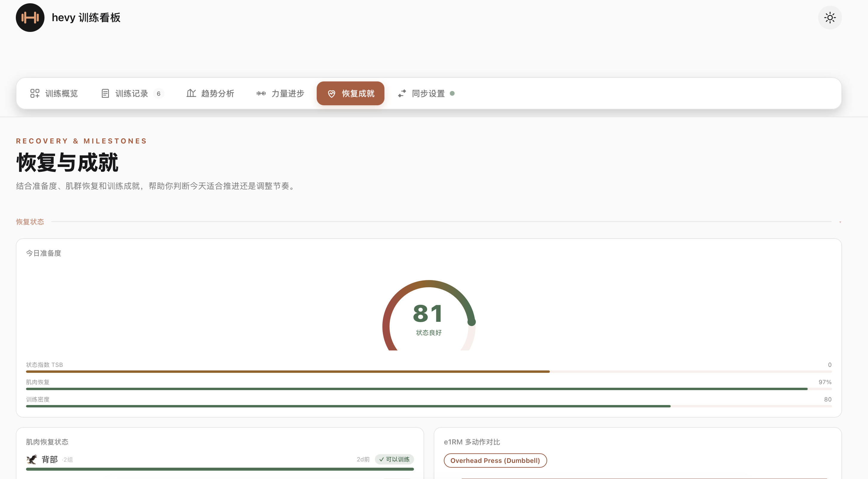
Task: Click the 训练记录 document icon
Action: [105, 94]
